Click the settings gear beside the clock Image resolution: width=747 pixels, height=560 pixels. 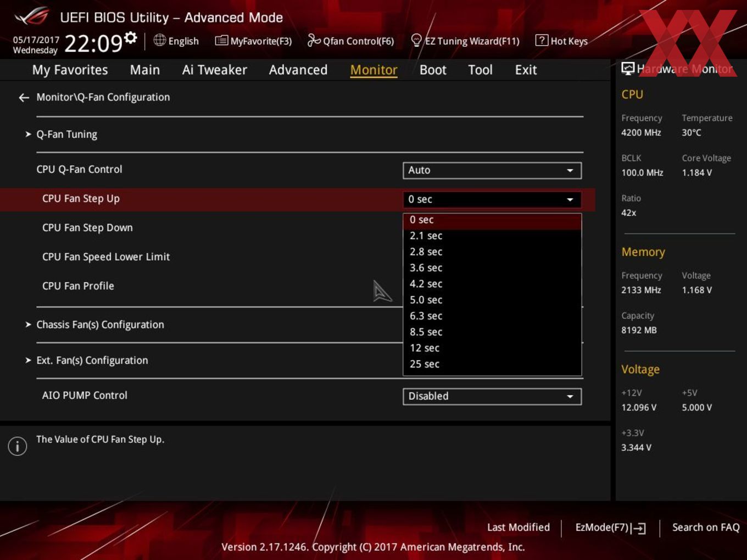pyautogui.click(x=130, y=37)
